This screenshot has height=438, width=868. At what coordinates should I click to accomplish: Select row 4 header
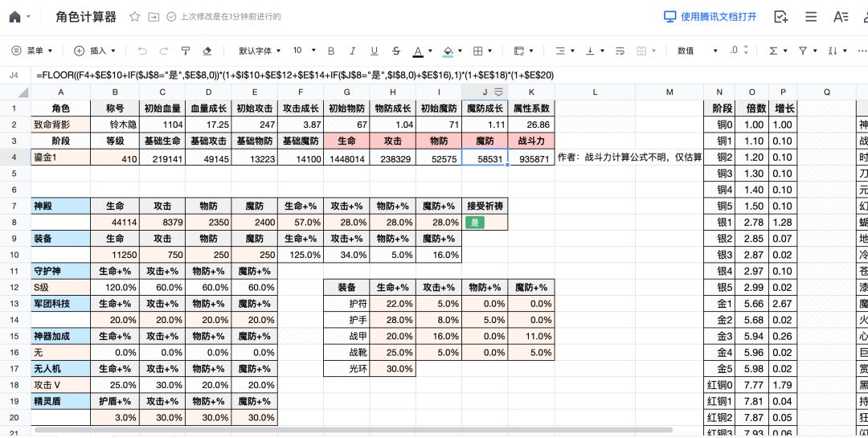pyautogui.click(x=14, y=158)
